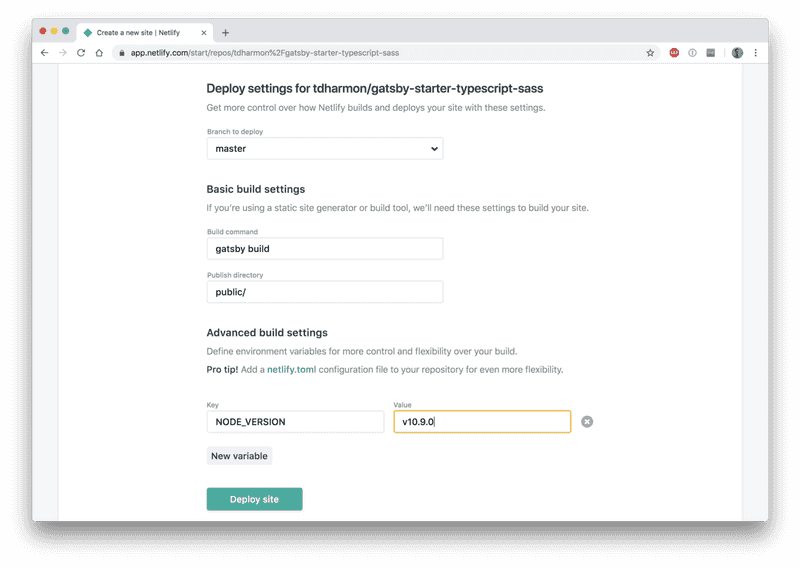Add a New variable
Screen dimensions: 800x567
point(239,456)
